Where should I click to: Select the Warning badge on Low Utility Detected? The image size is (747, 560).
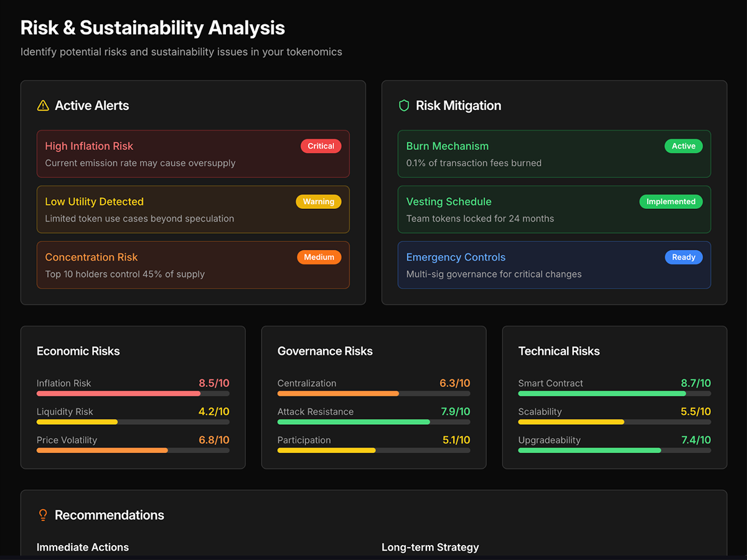tap(319, 202)
